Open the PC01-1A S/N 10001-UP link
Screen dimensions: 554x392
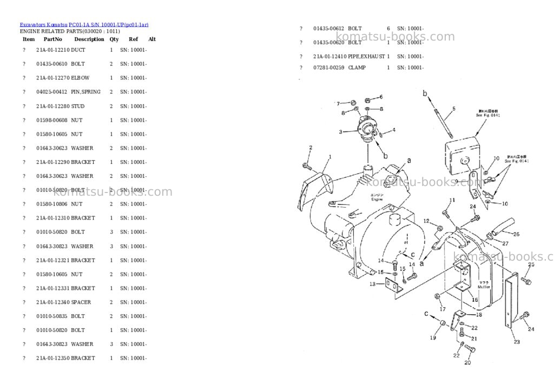coord(108,25)
